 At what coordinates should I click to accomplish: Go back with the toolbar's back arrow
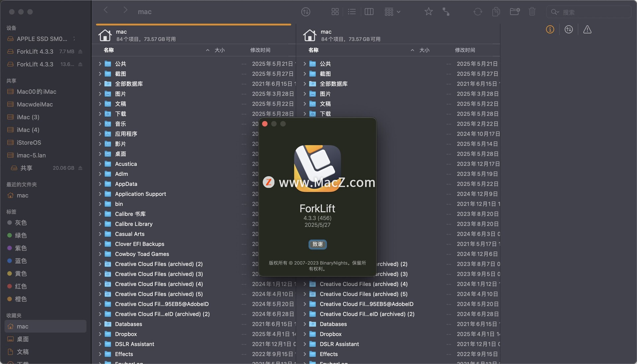click(x=106, y=10)
